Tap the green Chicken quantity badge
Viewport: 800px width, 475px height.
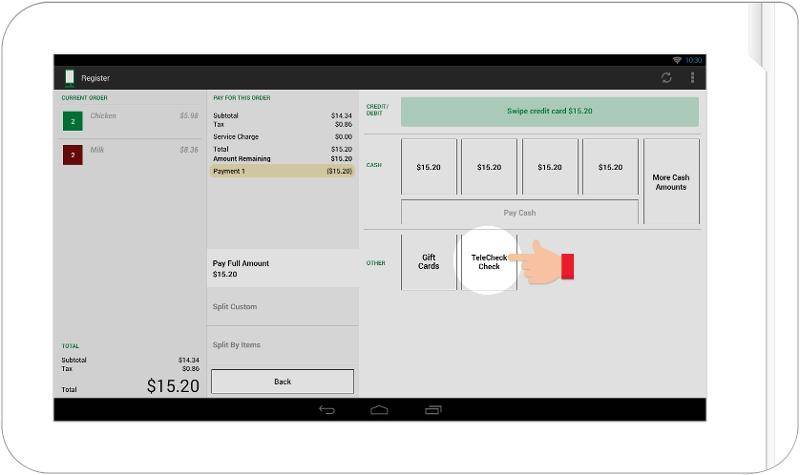pyautogui.click(x=72, y=121)
